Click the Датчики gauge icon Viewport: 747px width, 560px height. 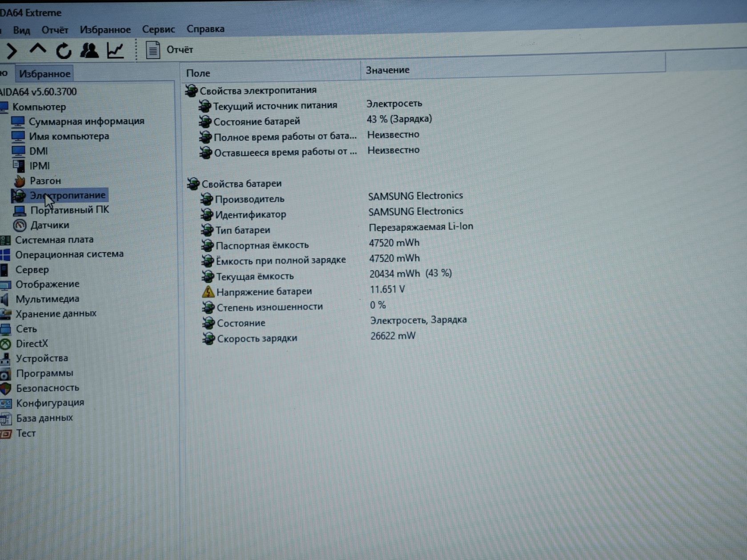click(x=20, y=225)
